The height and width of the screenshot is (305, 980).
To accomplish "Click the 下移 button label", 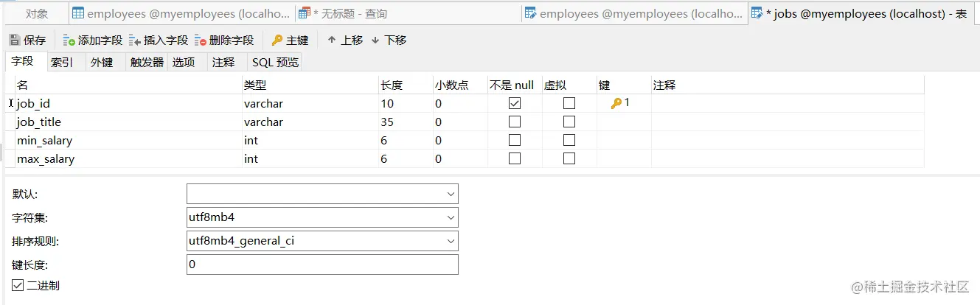I will [395, 41].
